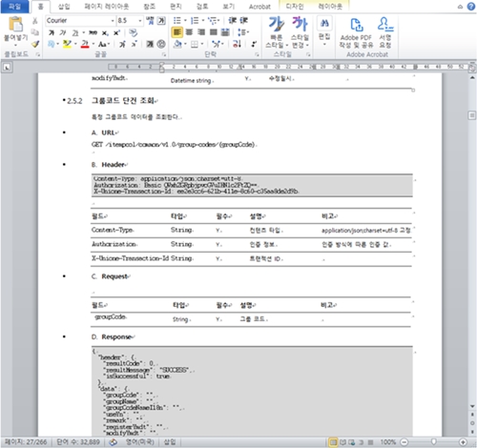Toggle italic text formatting
The image size is (477, 448).
[63, 32]
